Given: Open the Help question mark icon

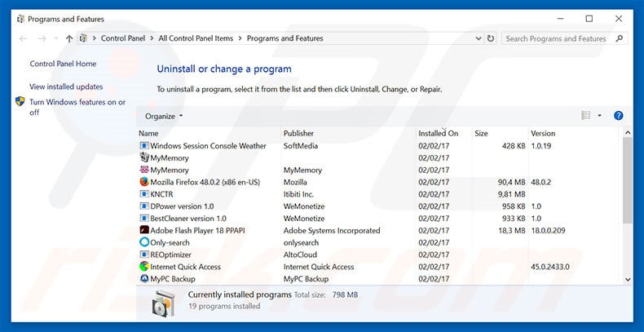Looking at the screenshot, I should pos(619,116).
